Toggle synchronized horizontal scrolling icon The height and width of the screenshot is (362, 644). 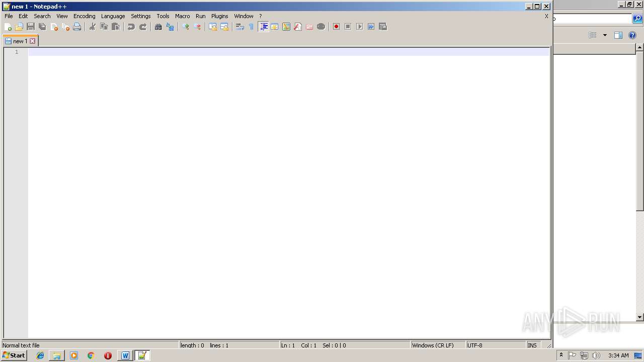pos(224,27)
